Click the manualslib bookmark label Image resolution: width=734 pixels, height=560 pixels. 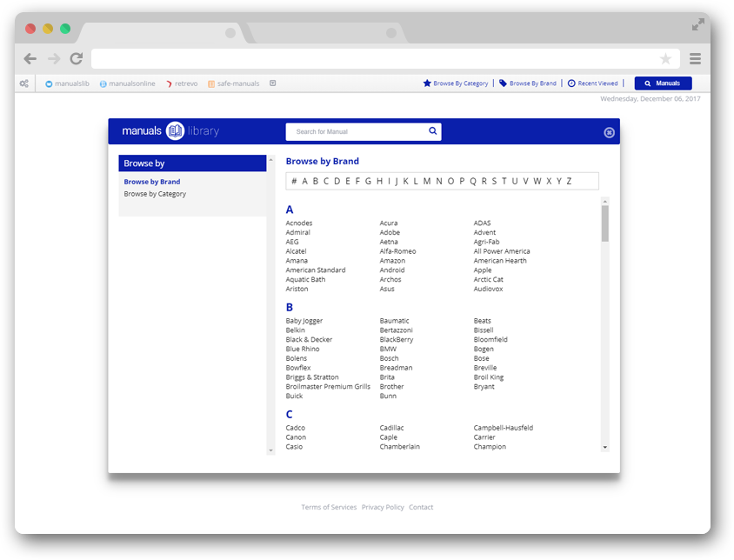(x=72, y=83)
